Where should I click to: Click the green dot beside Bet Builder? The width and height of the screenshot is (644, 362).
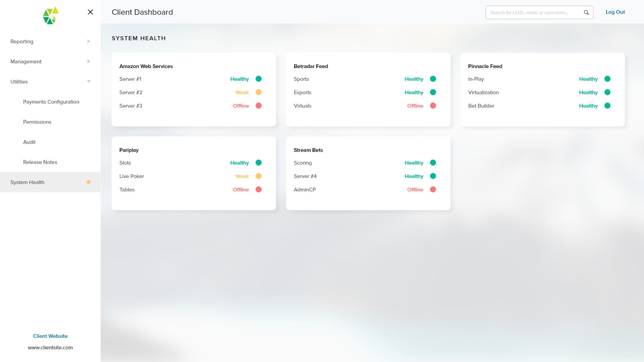[608, 106]
